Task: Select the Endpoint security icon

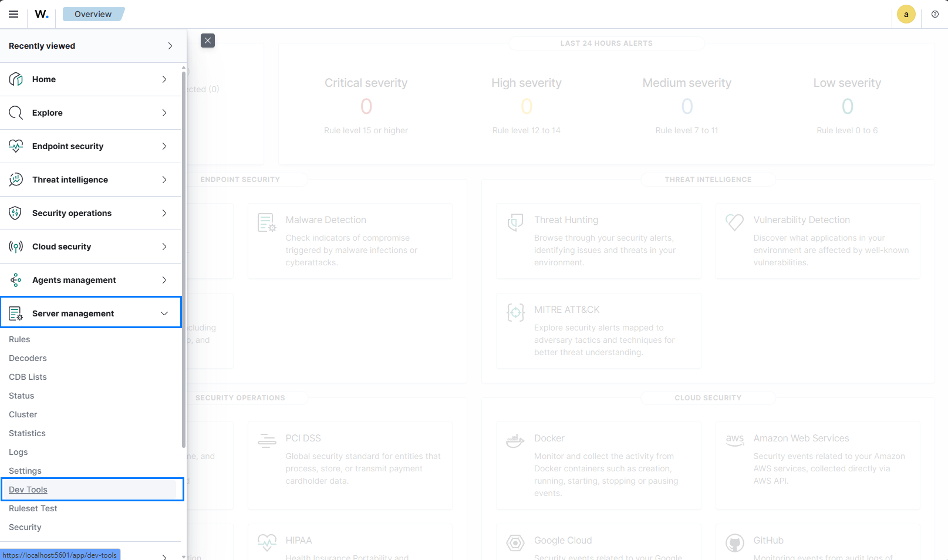Action: click(16, 146)
